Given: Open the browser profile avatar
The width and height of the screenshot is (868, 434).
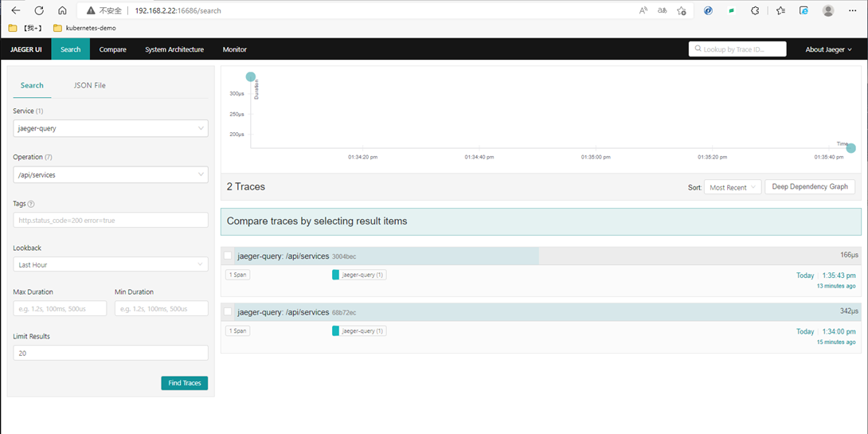Looking at the screenshot, I should click(828, 11).
